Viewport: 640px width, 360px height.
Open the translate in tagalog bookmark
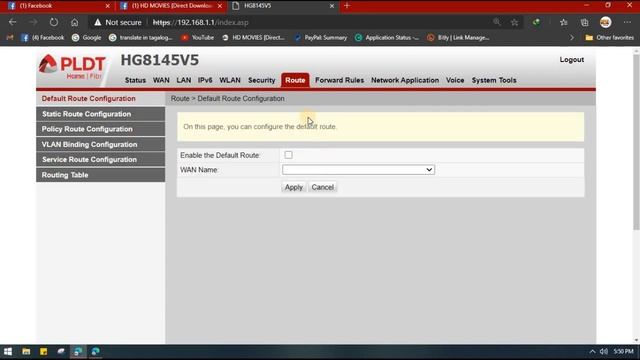(140, 38)
